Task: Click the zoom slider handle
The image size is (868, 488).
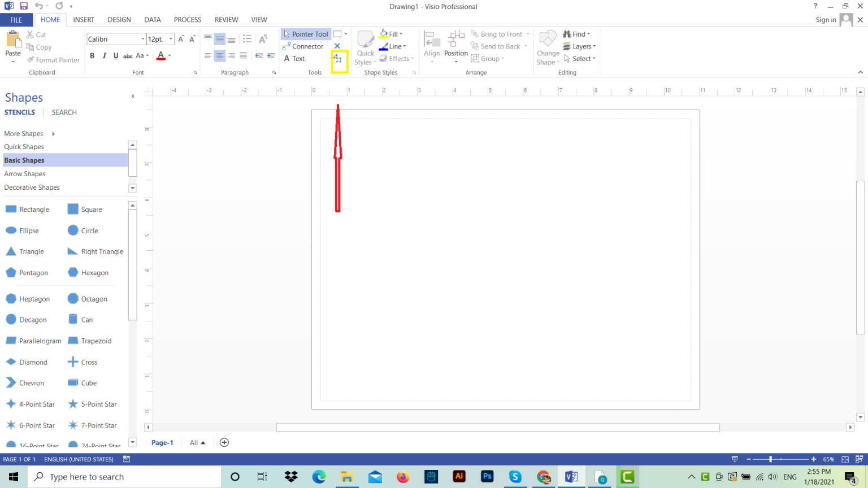Action: click(x=770, y=459)
